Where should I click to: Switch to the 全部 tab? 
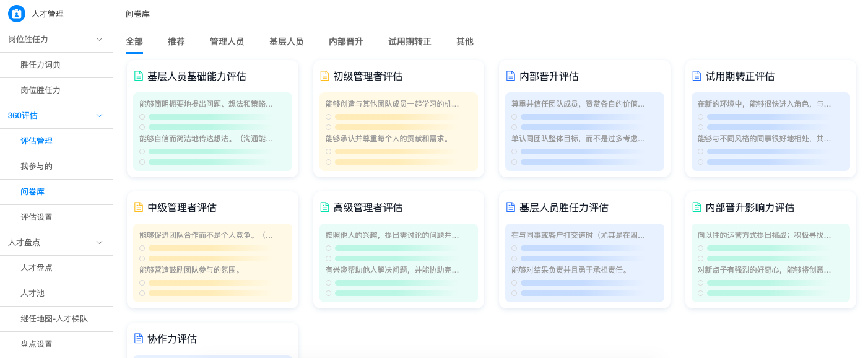pyautogui.click(x=134, y=41)
